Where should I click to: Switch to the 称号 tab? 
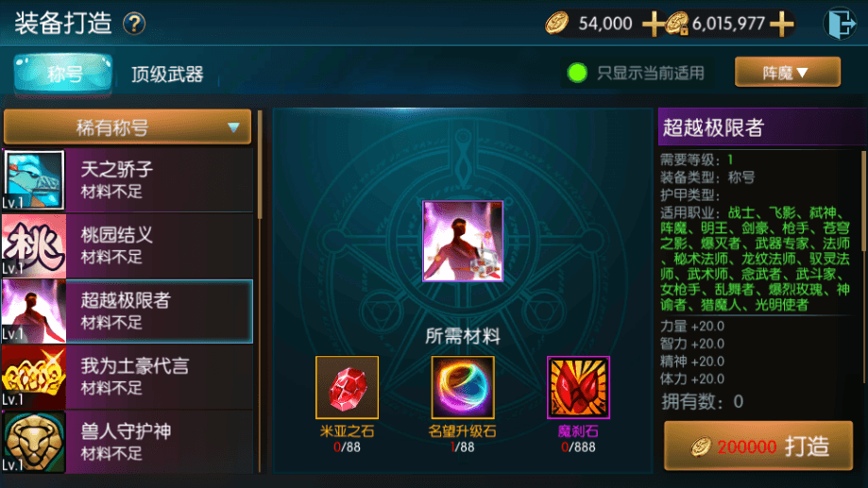63,73
